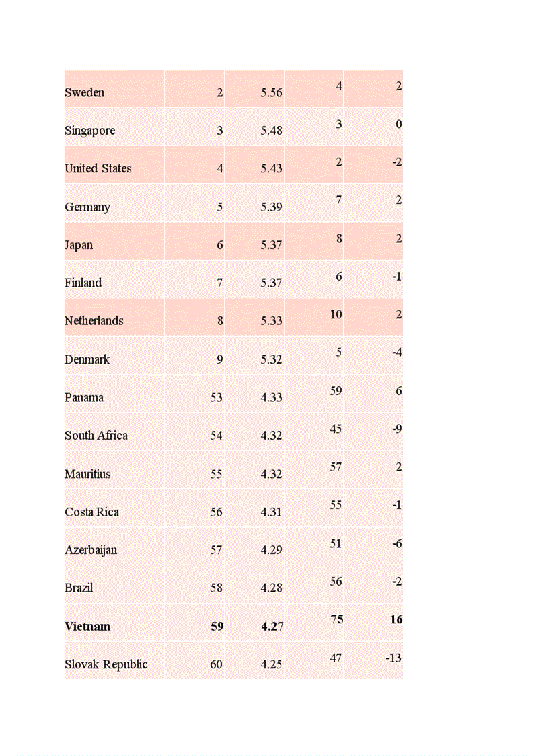Image resolution: width=549 pixels, height=756 pixels.
Task: Click the Azerbaijan country cell
Action: tap(91, 550)
